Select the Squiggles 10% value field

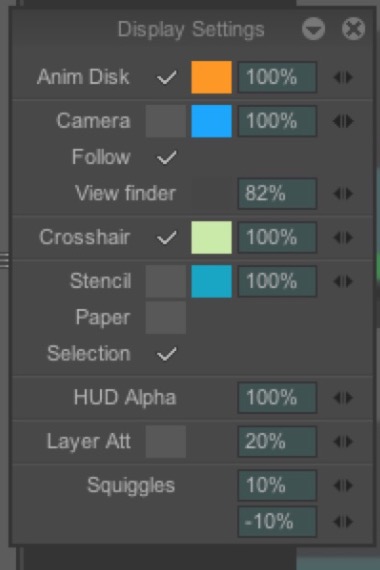coord(277,485)
